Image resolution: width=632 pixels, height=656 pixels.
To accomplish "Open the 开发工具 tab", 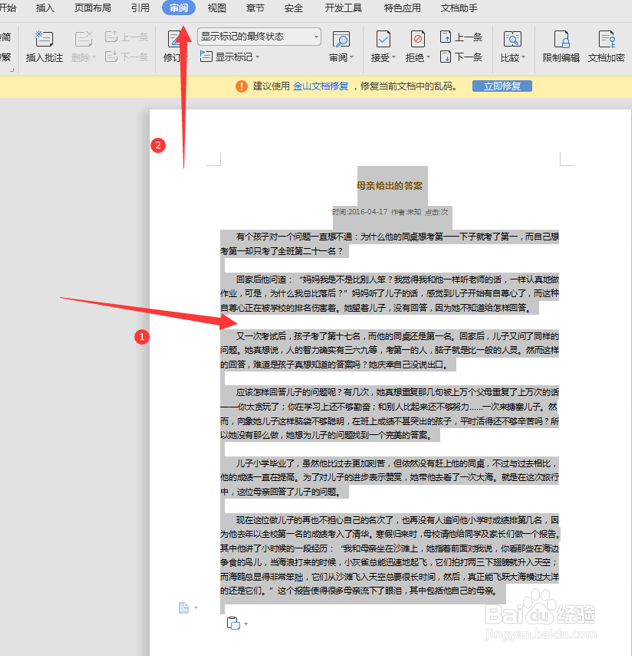I will pos(343,8).
